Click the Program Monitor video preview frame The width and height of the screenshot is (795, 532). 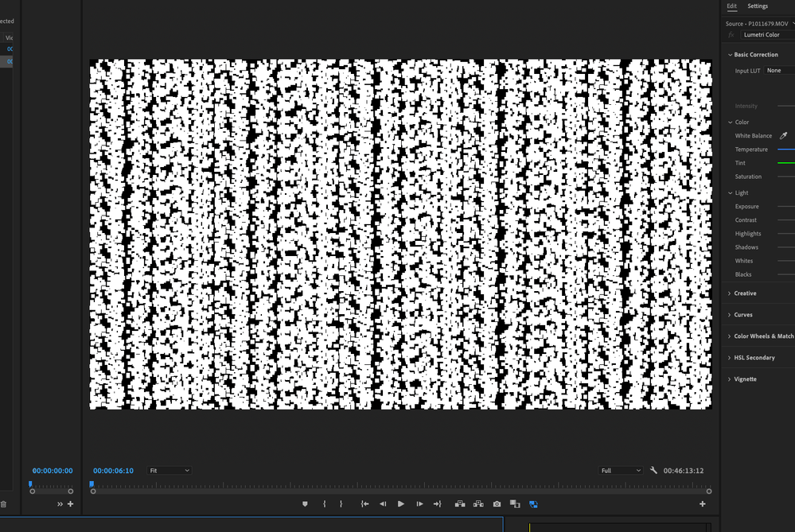point(400,234)
